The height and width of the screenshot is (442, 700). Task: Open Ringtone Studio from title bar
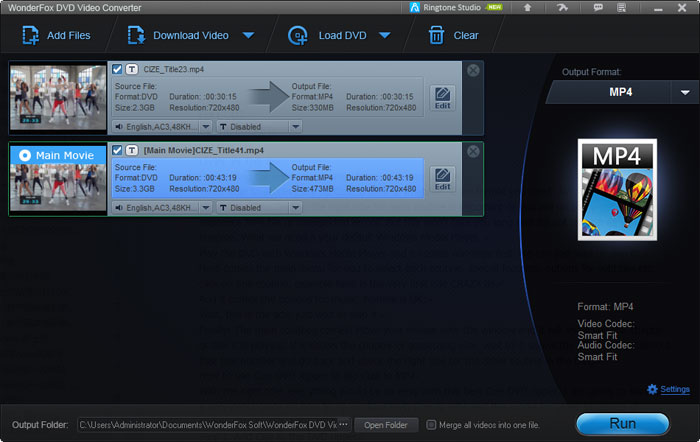click(x=455, y=8)
